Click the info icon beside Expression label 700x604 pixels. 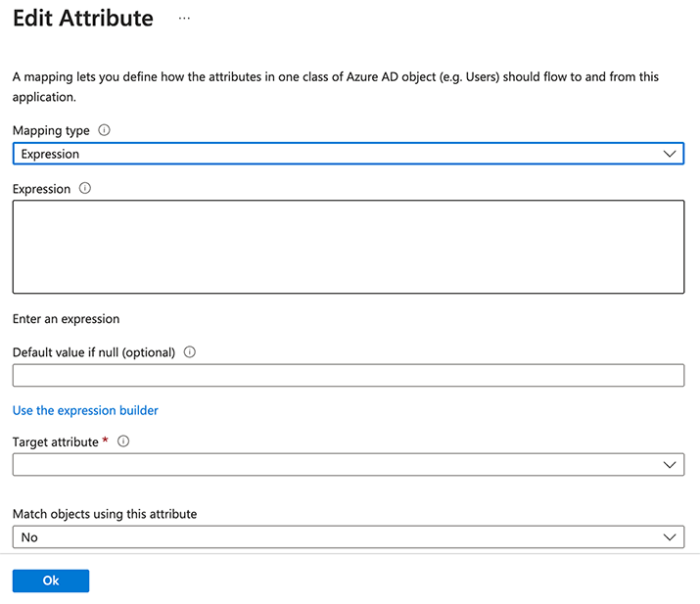click(84, 189)
